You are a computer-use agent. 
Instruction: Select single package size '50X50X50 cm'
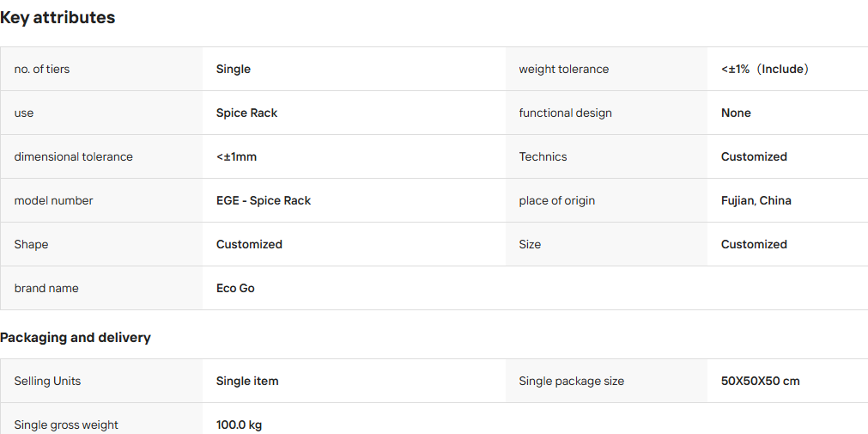760,382
